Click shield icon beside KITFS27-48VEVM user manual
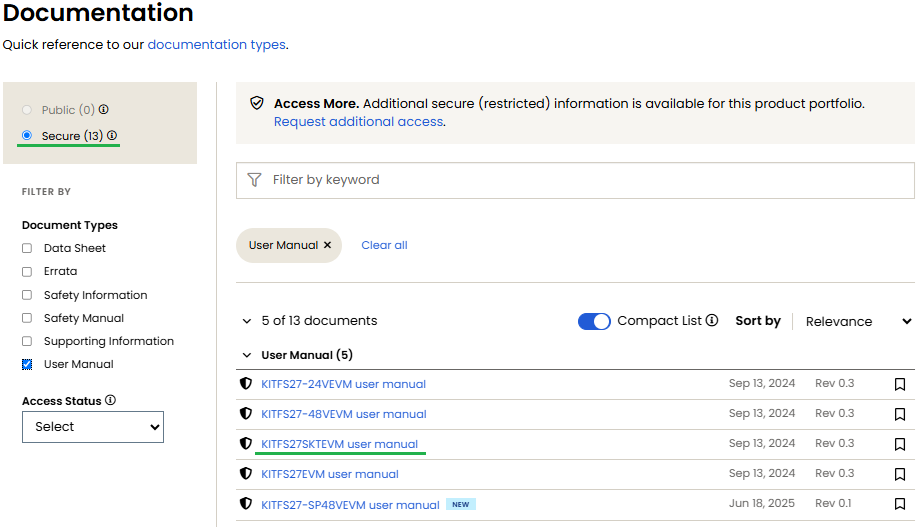 [x=246, y=413]
